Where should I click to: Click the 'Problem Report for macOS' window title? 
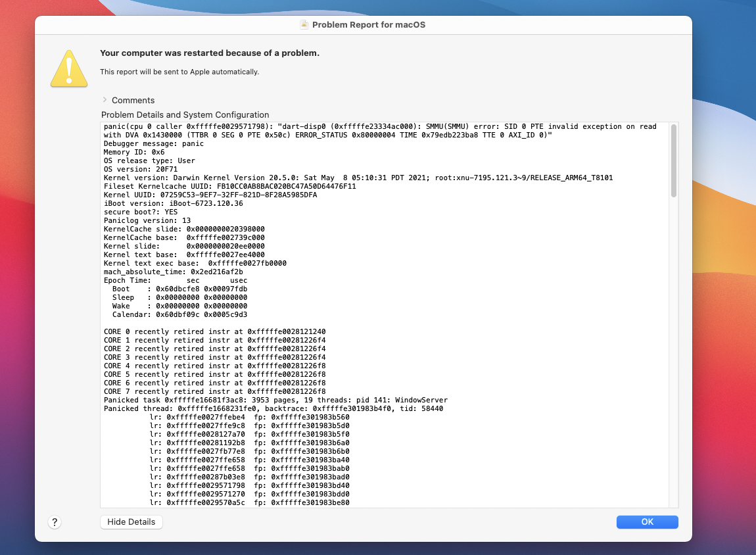point(369,24)
